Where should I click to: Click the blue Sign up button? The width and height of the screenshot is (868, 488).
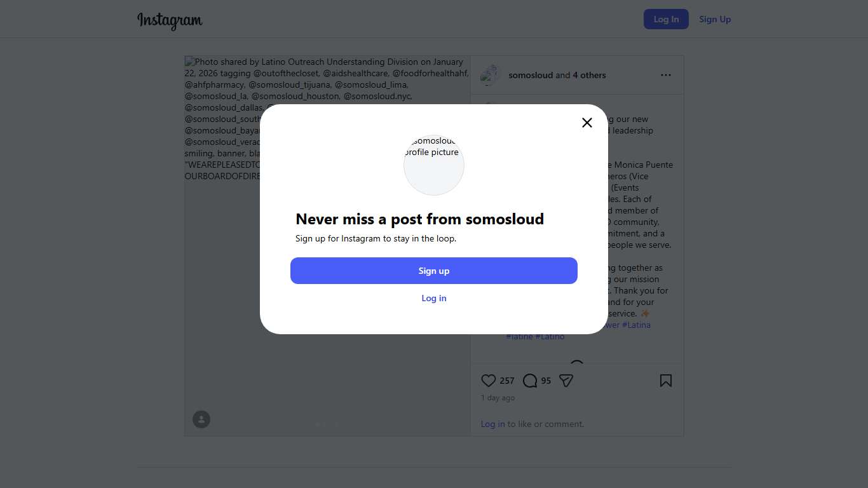pyautogui.click(x=434, y=271)
